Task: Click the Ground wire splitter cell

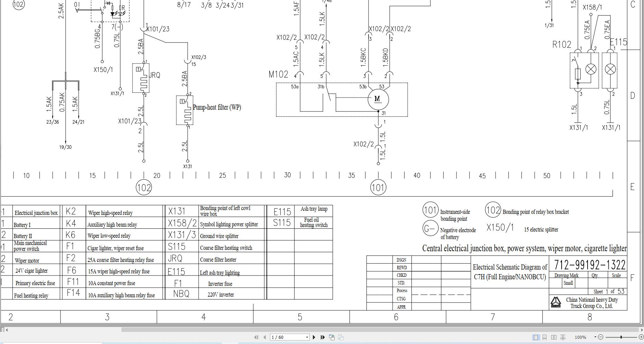Action: (231, 235)
